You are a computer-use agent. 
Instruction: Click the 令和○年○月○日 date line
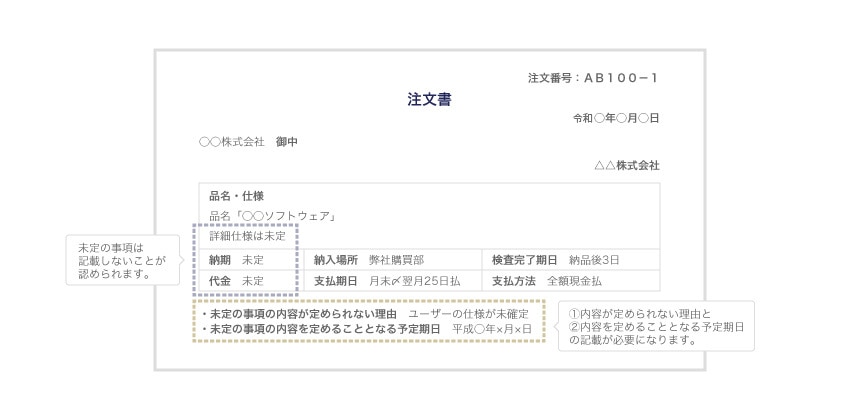(x=615, y=118)
